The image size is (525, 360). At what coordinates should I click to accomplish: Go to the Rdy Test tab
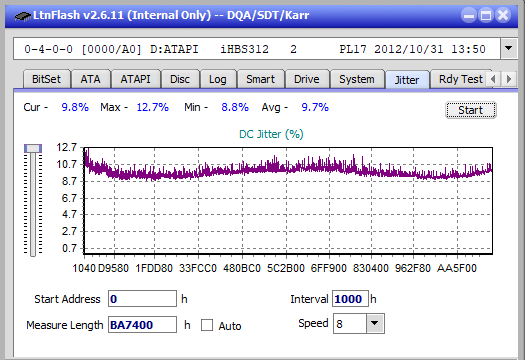tap(460, 79)
